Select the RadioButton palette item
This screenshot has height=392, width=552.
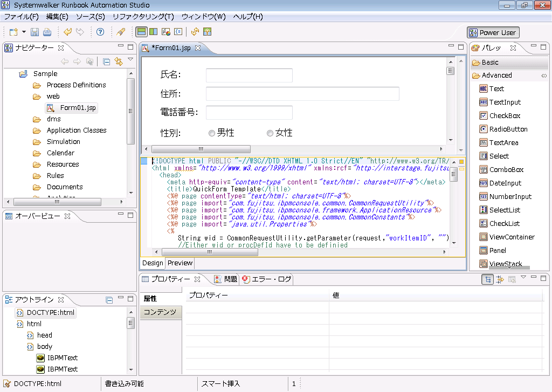click(503, 129)
